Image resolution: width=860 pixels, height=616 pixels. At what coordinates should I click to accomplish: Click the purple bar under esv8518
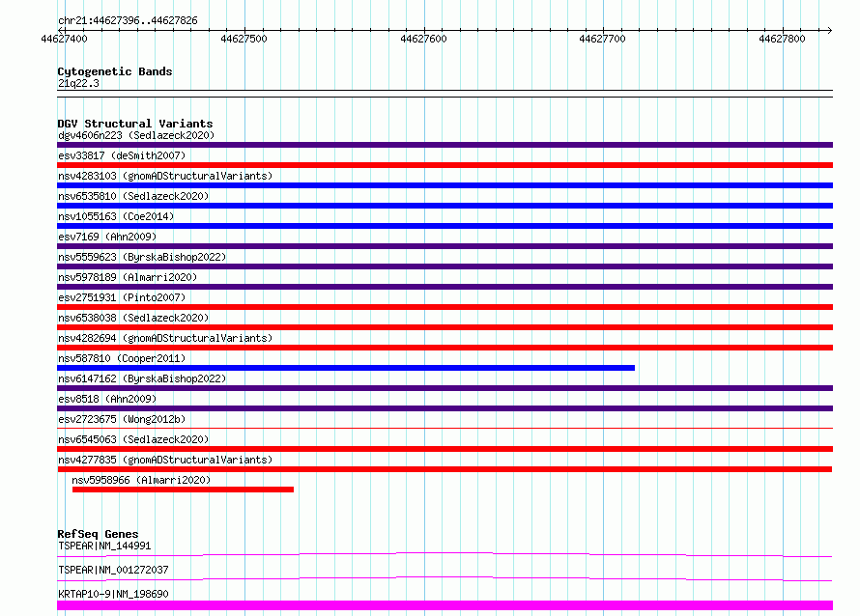[x=444, y=408]
